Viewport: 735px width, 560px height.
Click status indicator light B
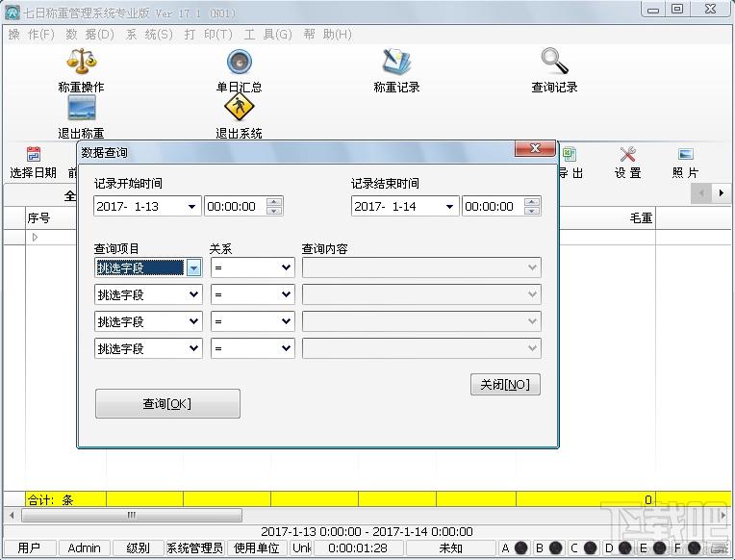[555, 547]
